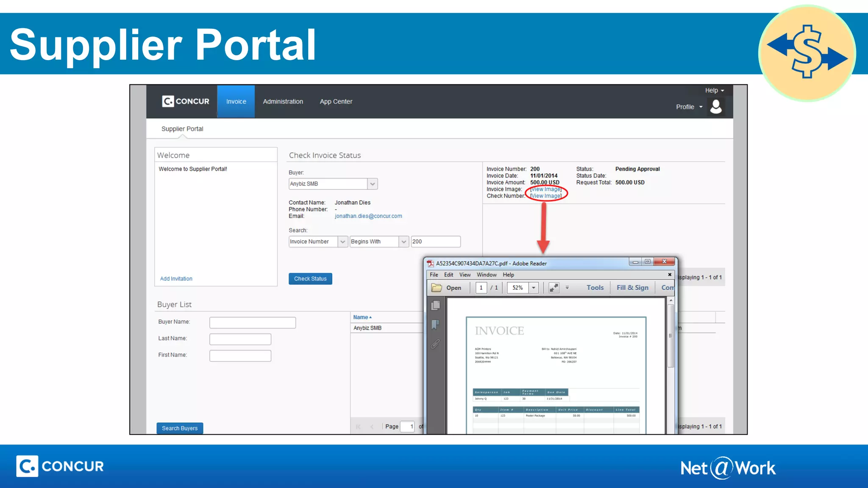Open the Tools pane in Adobe Reader
Screen dimensions: 868x488
[595, 288]
